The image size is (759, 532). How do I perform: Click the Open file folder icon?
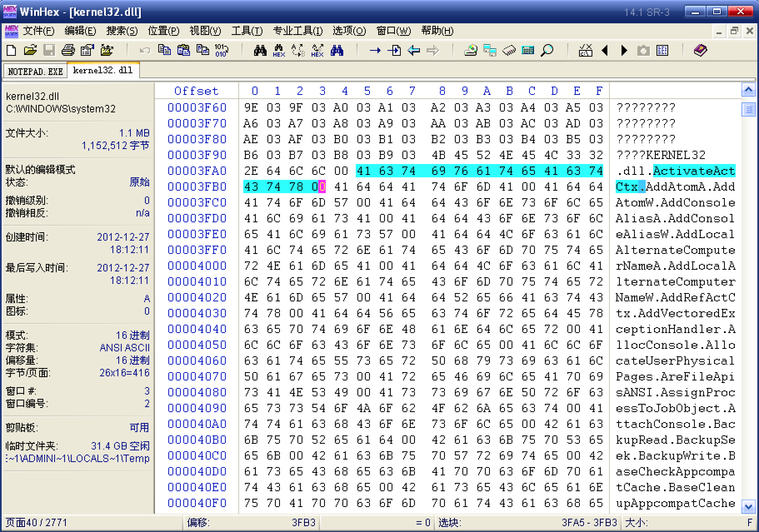(x=30, y=50)
